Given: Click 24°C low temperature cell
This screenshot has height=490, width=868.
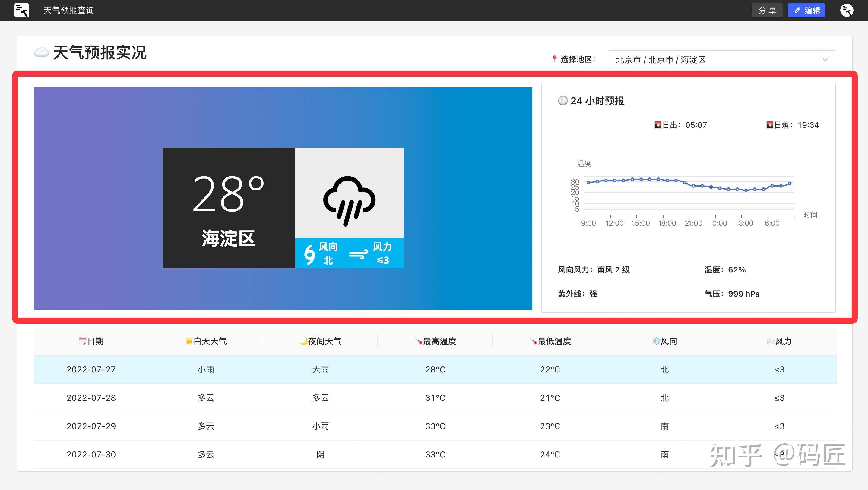Looking at the screenshot, I should pyautogui.click(x=550, y=454).
